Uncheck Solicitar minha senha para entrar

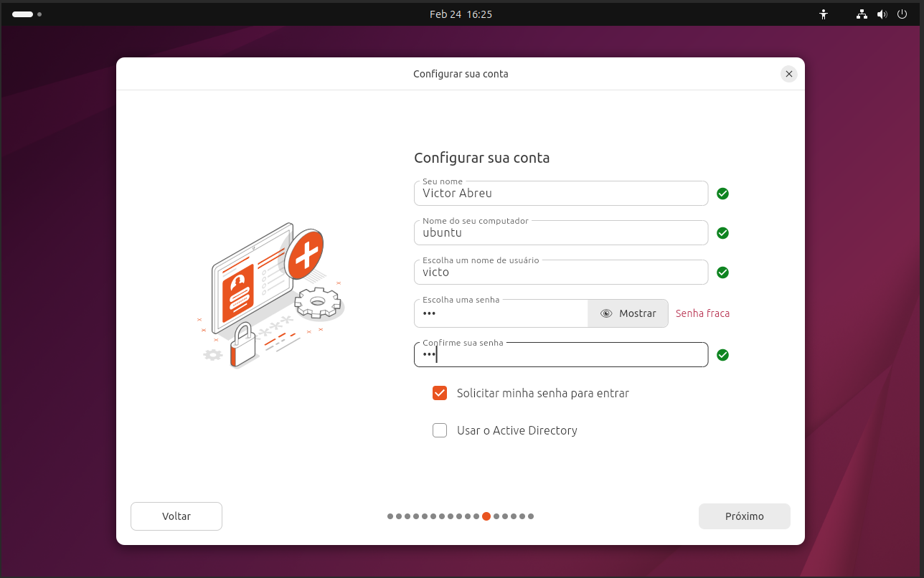440,393
